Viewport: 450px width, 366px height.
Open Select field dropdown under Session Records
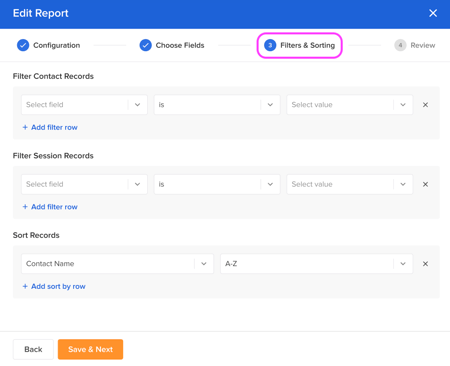click(84, 184)
